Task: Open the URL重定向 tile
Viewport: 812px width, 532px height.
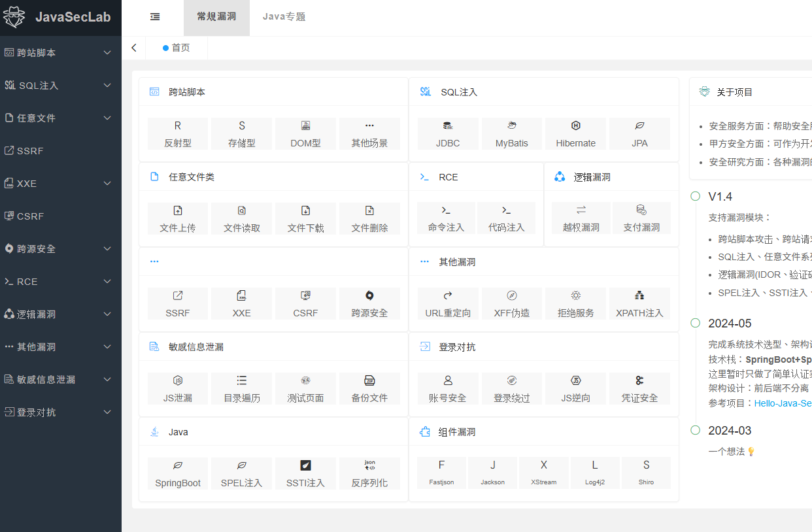Action: pyautogui.click(x=448, y=304)
